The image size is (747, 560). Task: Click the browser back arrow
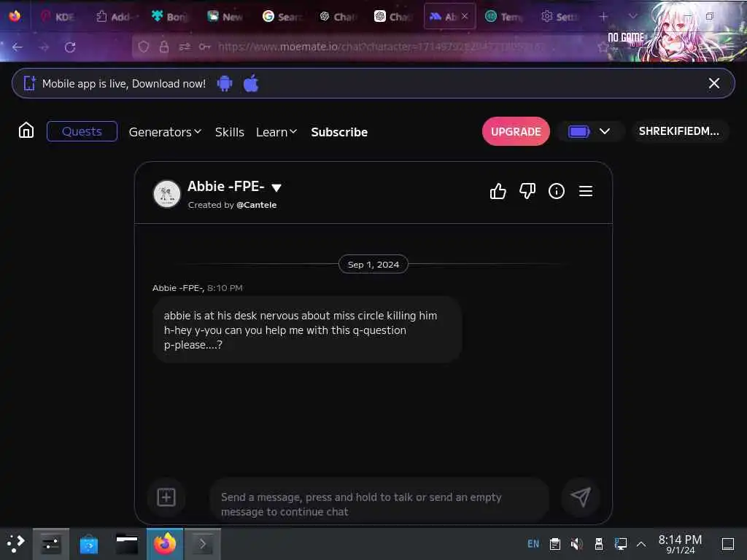18,47
